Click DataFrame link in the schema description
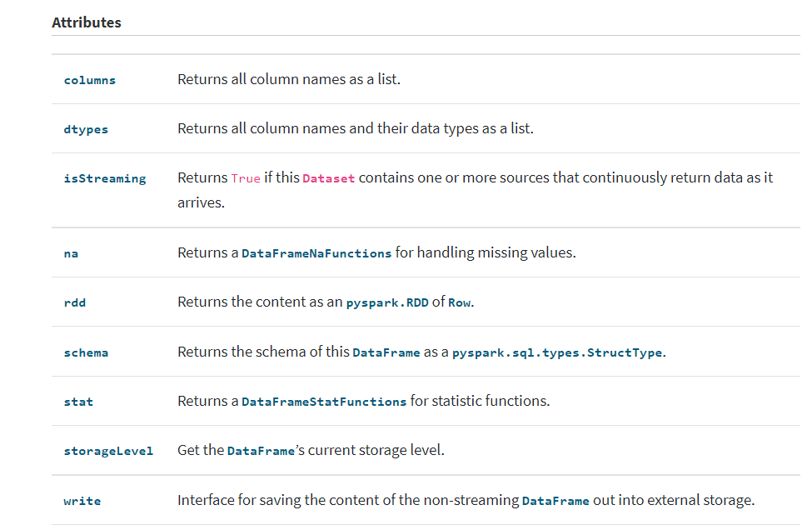This screenshot has height=530, width=812. click(386, 352)
